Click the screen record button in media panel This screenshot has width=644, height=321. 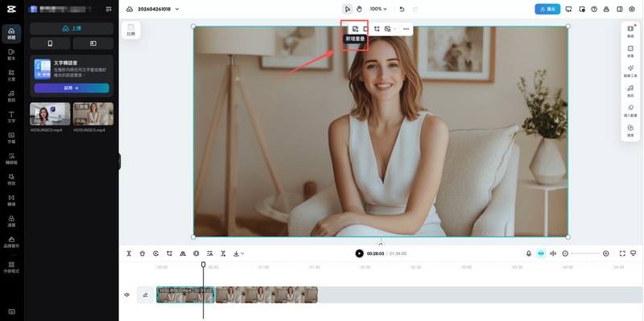point(93,43)
